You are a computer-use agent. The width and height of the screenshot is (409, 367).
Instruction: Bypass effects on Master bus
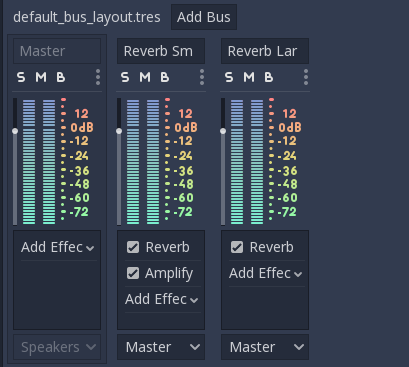[x=61, y=77]
